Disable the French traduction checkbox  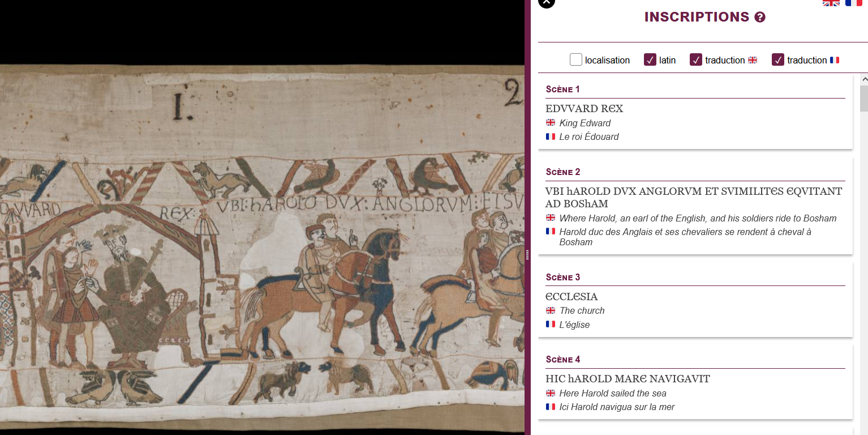[x=778, y=60]
